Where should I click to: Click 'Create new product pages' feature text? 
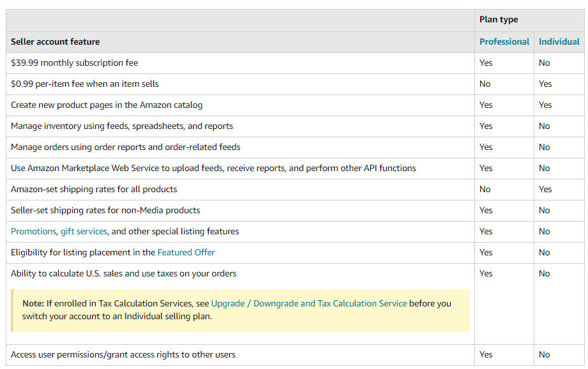pyautogui.click(x=107, y=105)
